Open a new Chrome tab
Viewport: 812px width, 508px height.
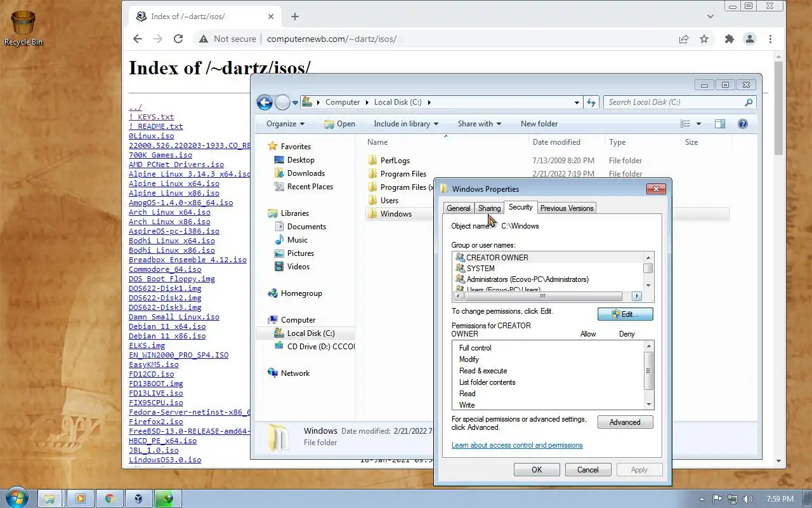click(295, 17)
